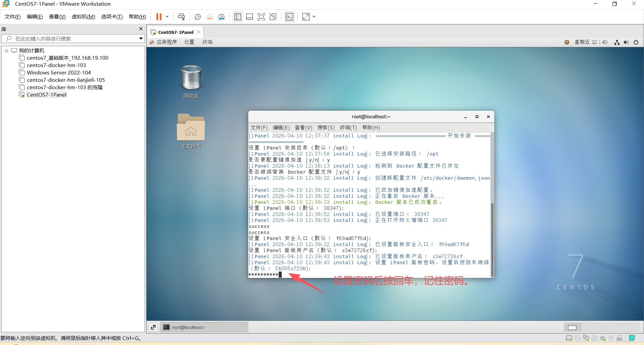Image resolution: width=644 pixels, height=345 pixels.
Task: Revert VM to previous snapshot
Action: (x=210, y=17)
